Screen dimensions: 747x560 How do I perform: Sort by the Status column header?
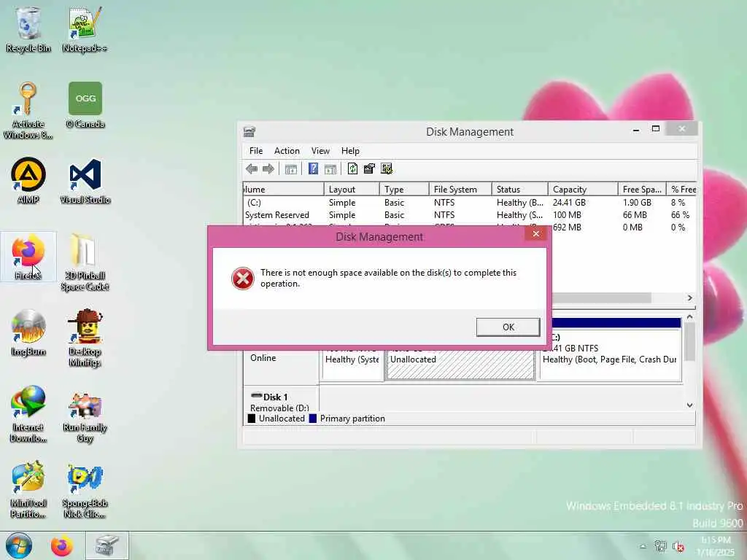pos(519,189)
